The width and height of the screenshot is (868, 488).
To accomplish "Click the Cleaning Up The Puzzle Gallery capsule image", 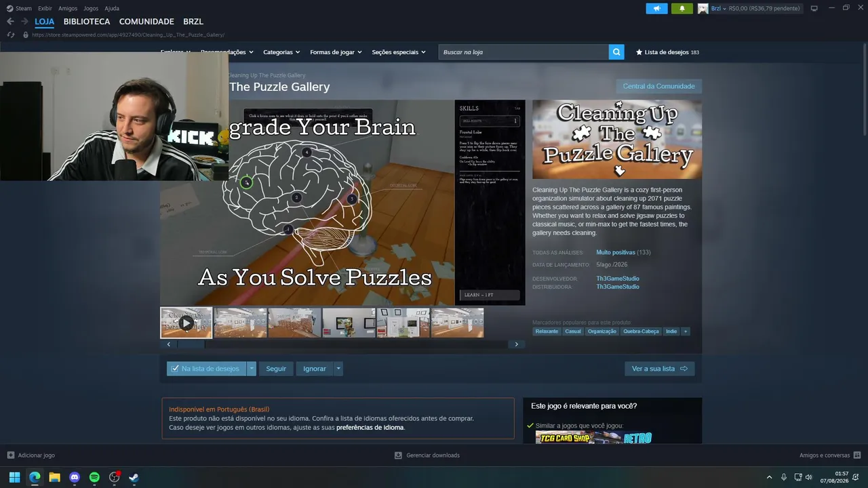I will tap(617, 140).
